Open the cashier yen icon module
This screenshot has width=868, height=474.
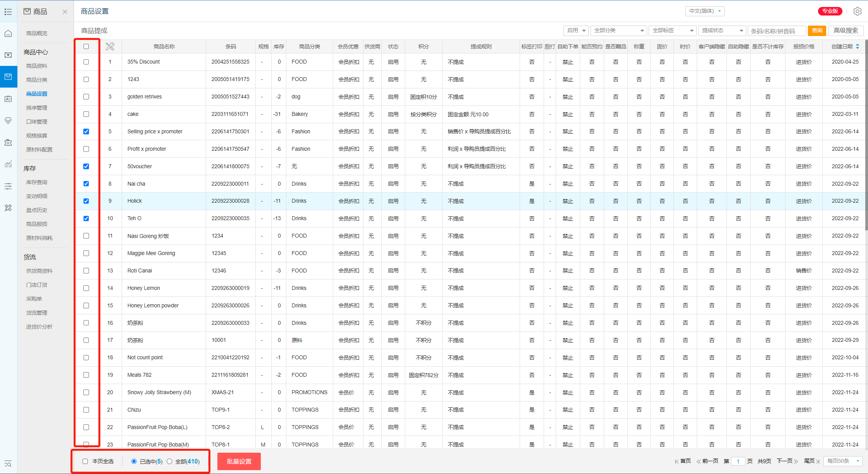click(x=8, y=55)
